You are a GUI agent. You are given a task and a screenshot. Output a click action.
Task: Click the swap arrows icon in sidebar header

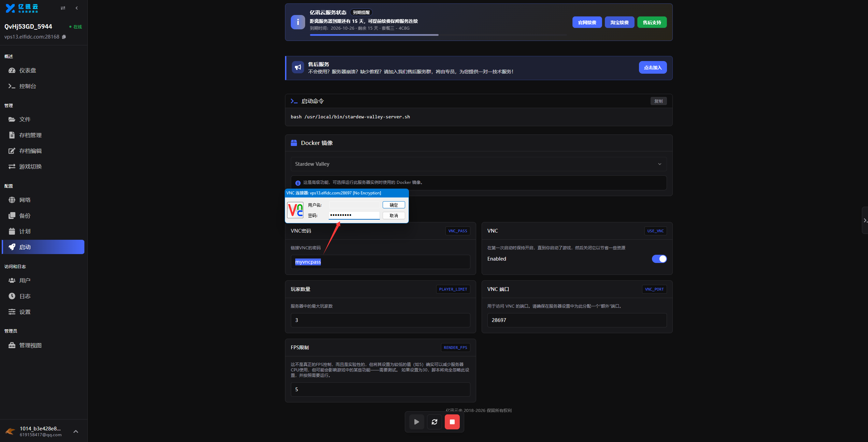63,8
